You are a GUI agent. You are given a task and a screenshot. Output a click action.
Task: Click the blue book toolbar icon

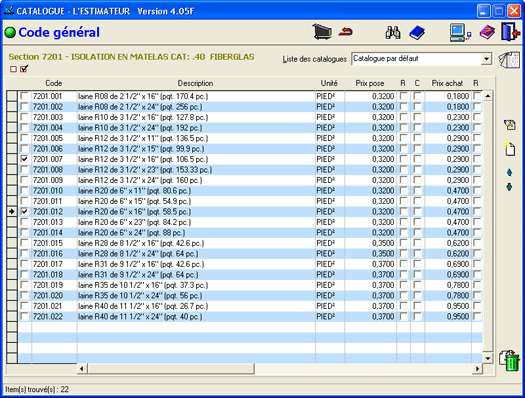click(417, 33)
